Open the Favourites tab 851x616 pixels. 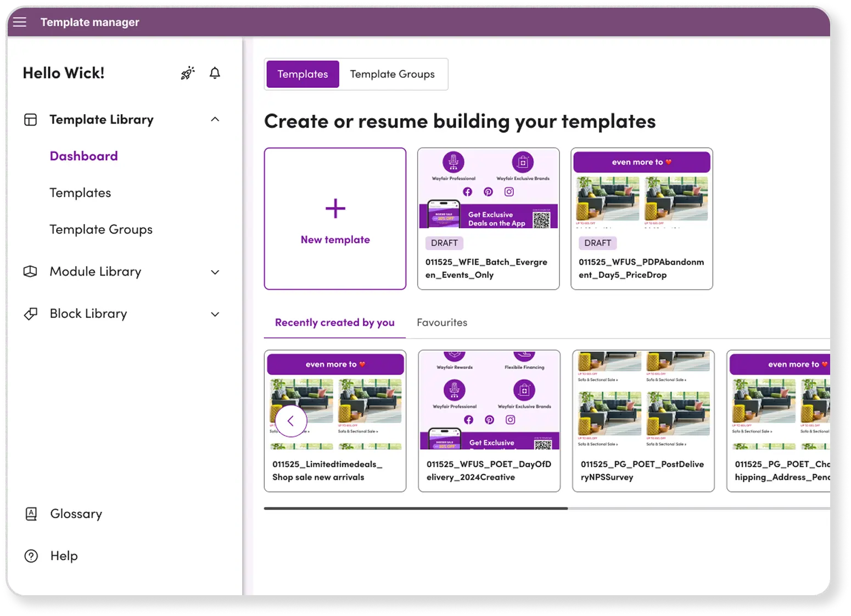(442, 323)
